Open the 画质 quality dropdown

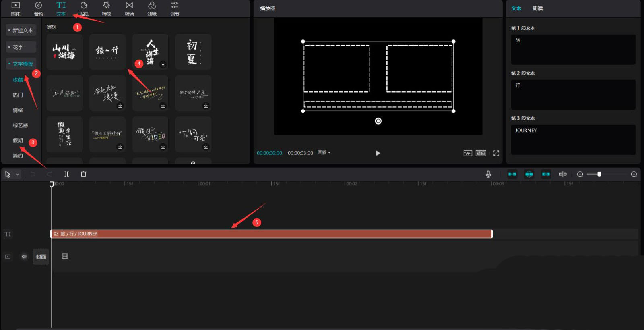pos(324,153)
